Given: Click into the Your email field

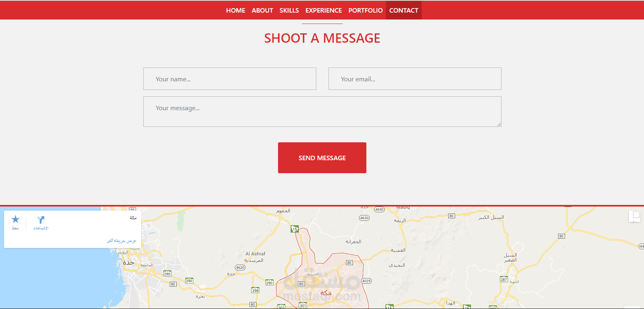Looking at the screenshot, I should (x=415, y=79).
